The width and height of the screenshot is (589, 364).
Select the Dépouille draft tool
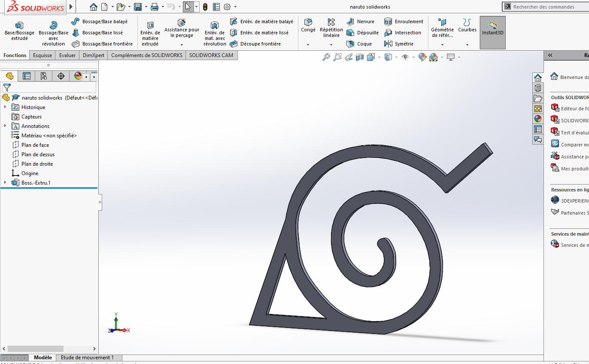(363, 33)
